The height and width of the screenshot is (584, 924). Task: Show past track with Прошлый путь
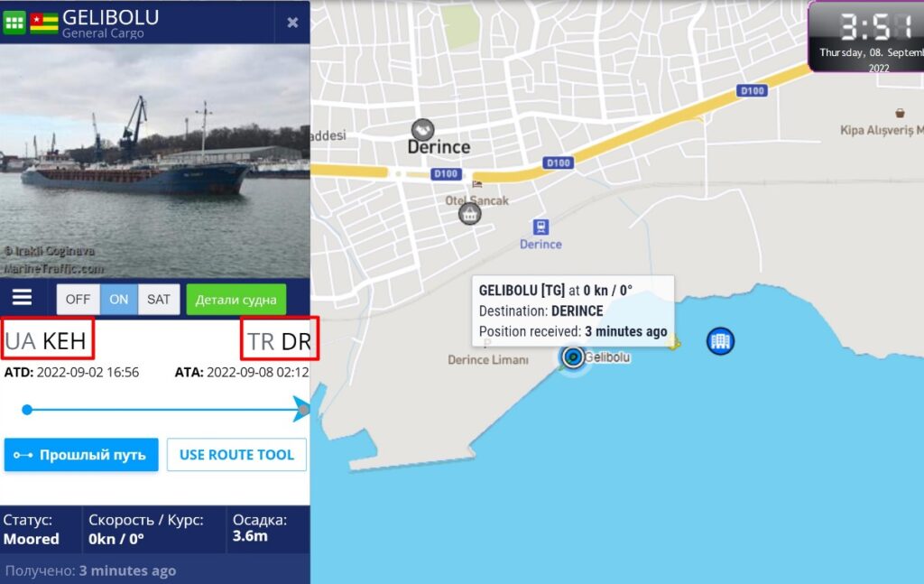point(81,454)
